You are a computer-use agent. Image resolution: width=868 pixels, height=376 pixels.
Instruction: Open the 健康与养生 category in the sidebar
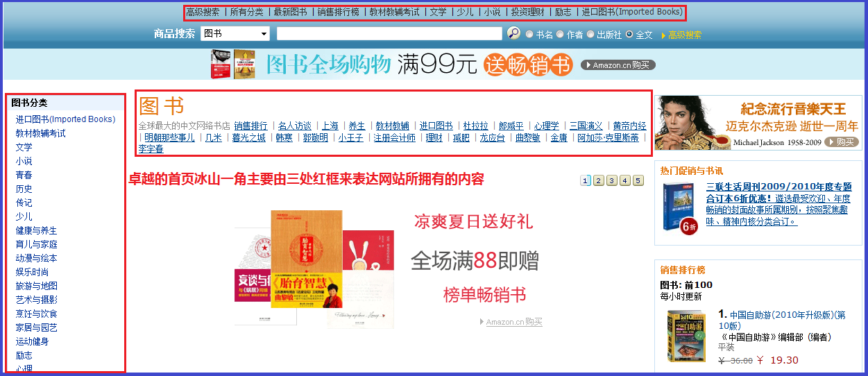(x=37, y=230)
